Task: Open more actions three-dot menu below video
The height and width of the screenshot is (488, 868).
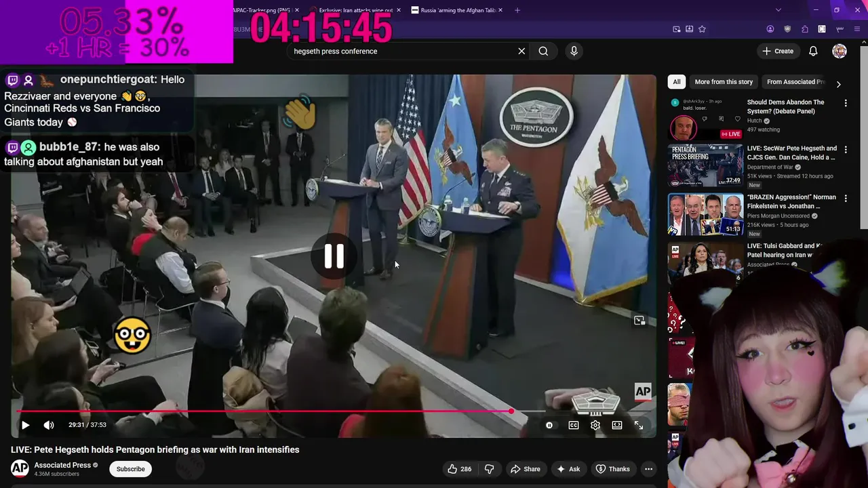Action: tap(648, 469)
